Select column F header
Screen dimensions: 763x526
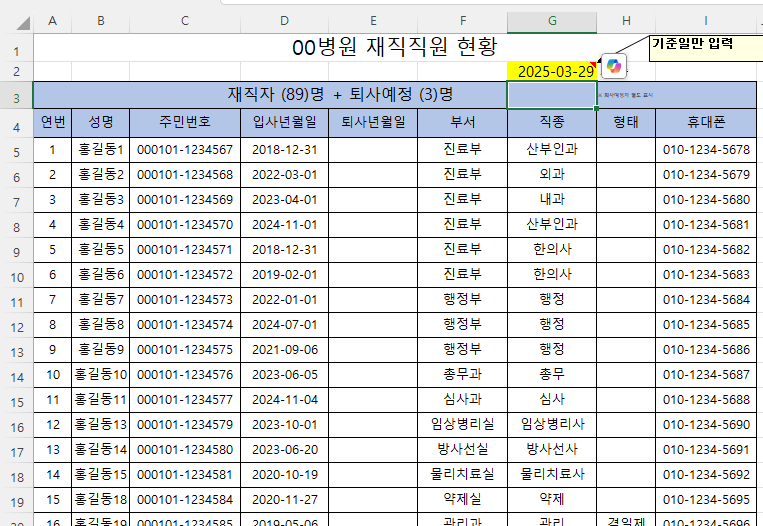[462, 20]
